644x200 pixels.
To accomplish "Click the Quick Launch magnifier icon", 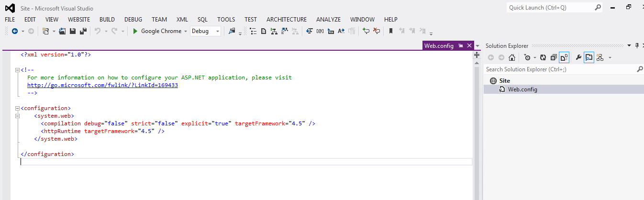I will (x=598, y=8).
